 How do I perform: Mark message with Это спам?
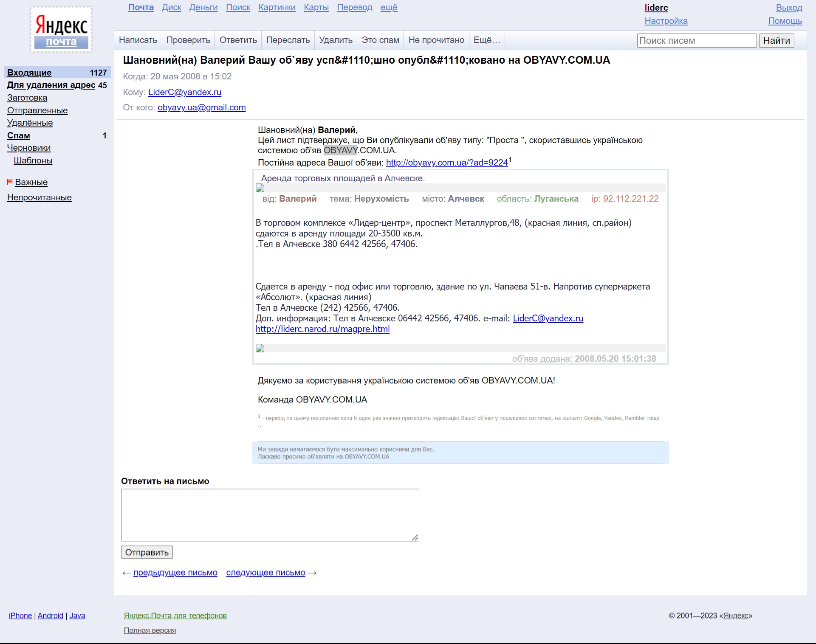coord(381,40)
